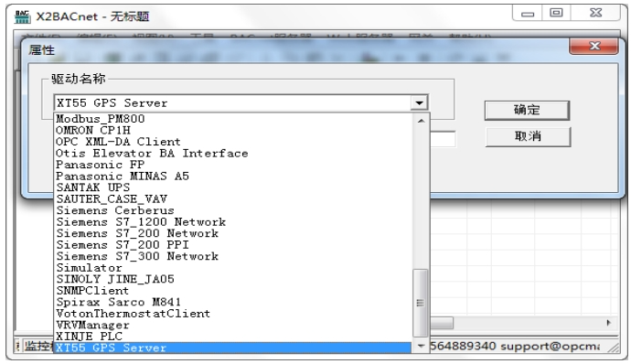This screenshot has height=364, width=631.
Task: Choose Simulator driver option
Action: click(233, 268)
